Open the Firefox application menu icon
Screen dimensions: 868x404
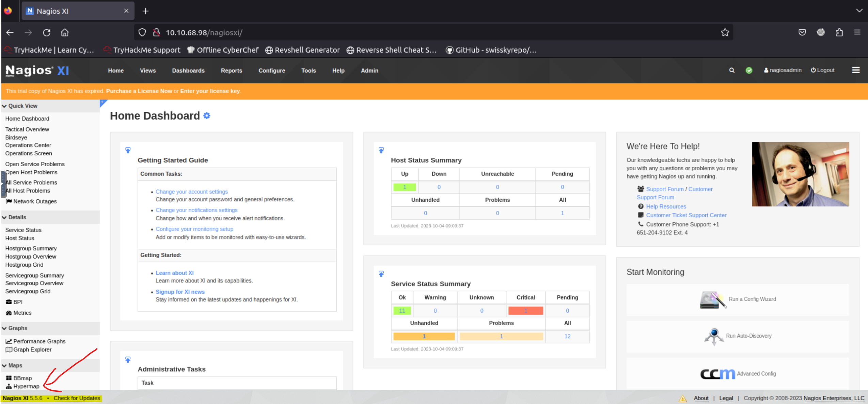(x=857, y=32)
